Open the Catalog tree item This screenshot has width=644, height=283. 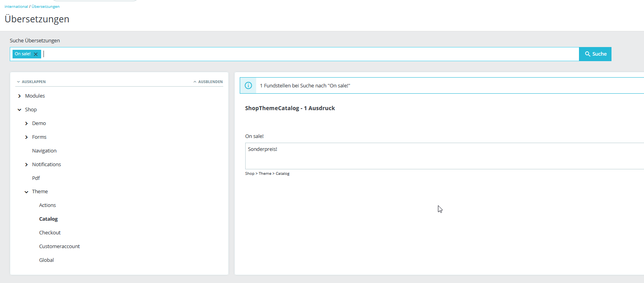(49, 219)
